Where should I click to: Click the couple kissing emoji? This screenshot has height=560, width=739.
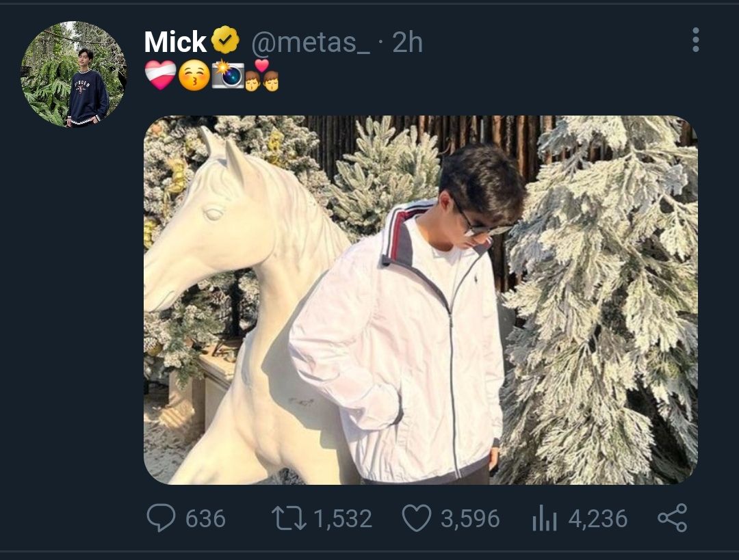point(262,75)
